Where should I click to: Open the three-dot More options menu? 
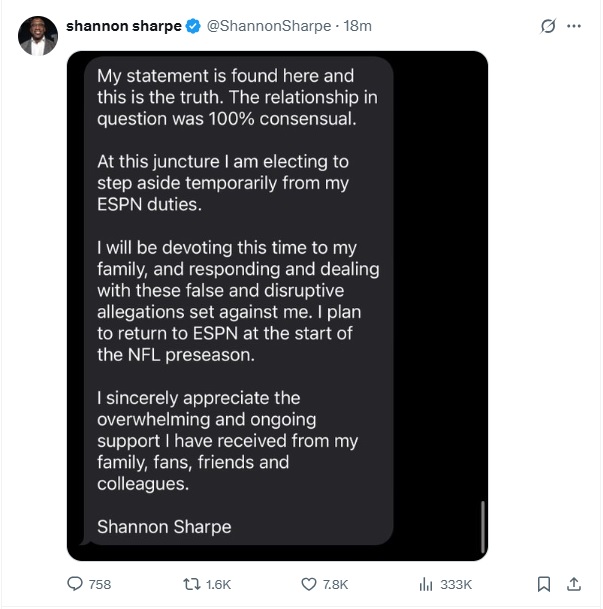[574, 26]
